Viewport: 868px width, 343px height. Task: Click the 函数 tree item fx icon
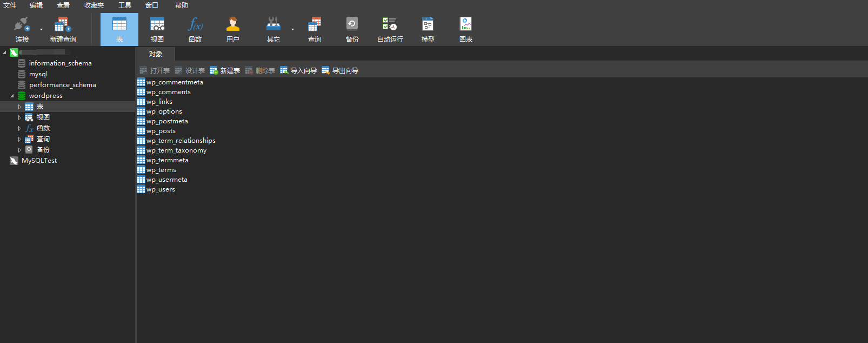[x=29, y=128]
